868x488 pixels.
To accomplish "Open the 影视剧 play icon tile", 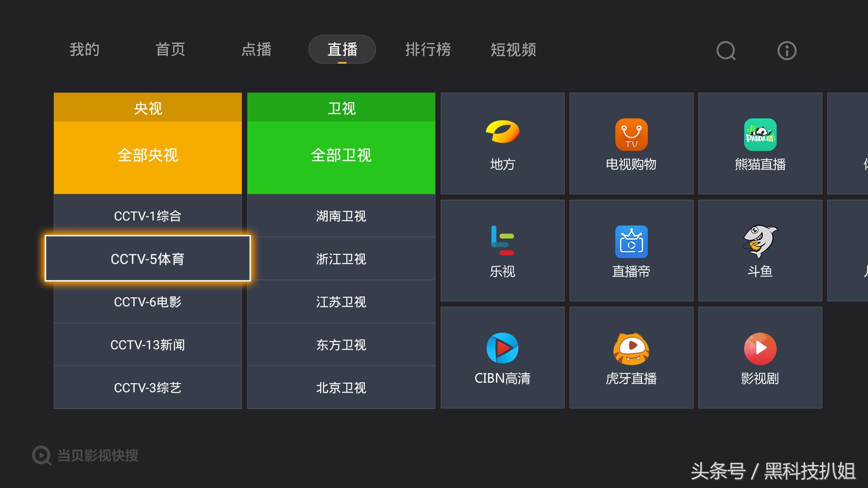I will [760, 357].
